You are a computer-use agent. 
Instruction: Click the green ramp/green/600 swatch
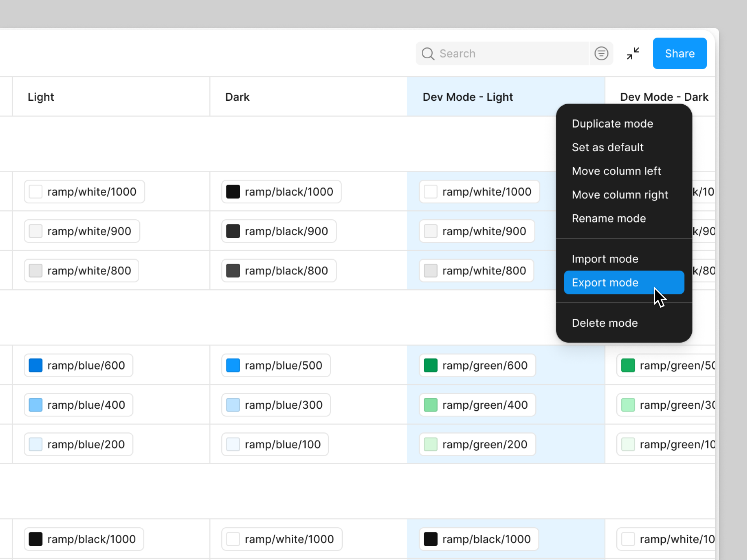click(430, 366)
